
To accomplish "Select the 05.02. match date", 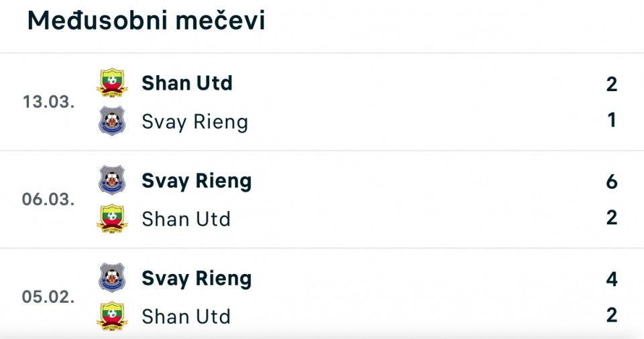I will [x=48, y=297].
